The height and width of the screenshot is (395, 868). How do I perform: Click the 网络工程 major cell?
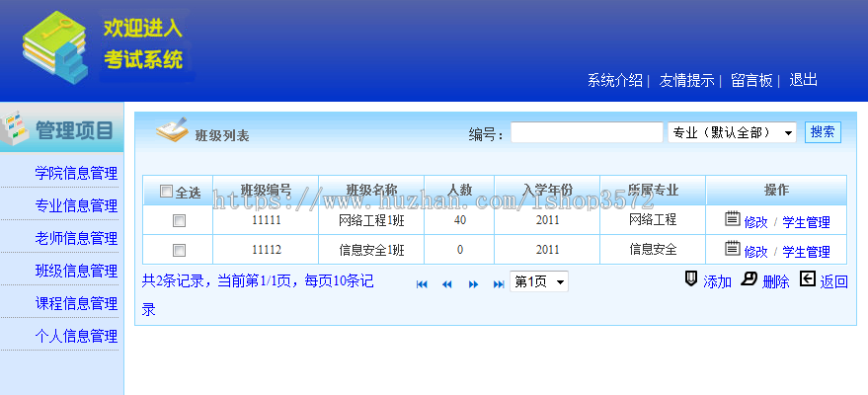tap(653, 219)
